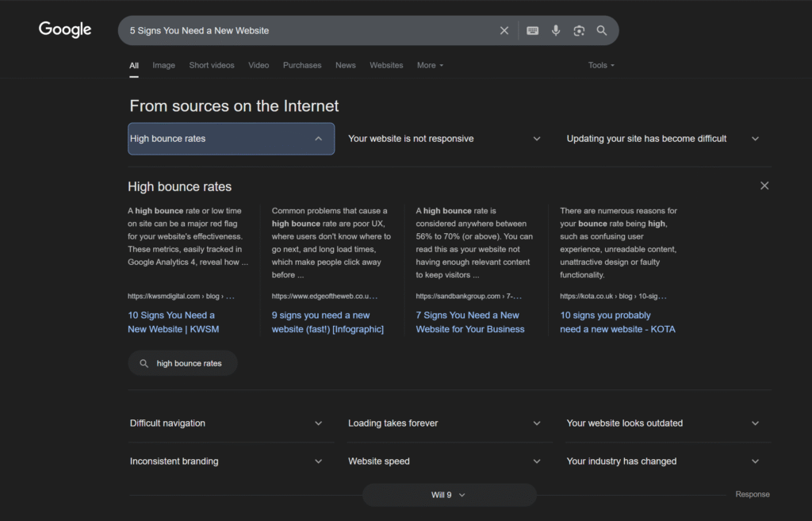
Task: Clear the search box with the X icon
Action: click(504, 31)
